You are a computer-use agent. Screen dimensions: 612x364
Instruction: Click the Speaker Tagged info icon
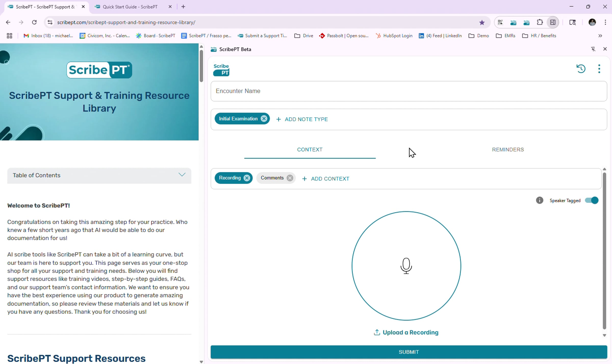(539, 200)
